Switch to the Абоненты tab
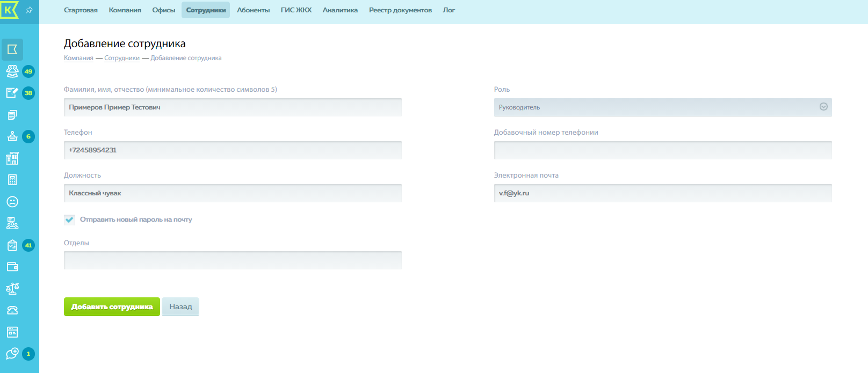The width and height of the screenshot is (868, 373). (253, 10)
